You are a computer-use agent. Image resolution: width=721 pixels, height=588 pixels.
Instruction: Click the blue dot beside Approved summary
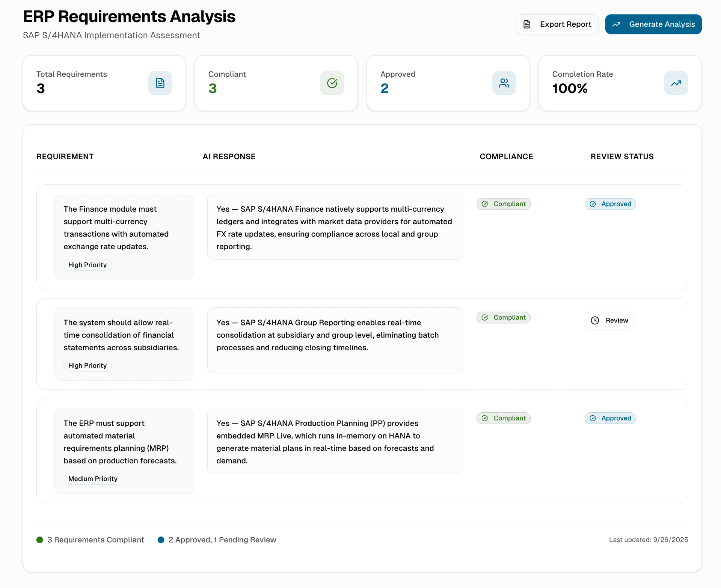pos(161,540)
